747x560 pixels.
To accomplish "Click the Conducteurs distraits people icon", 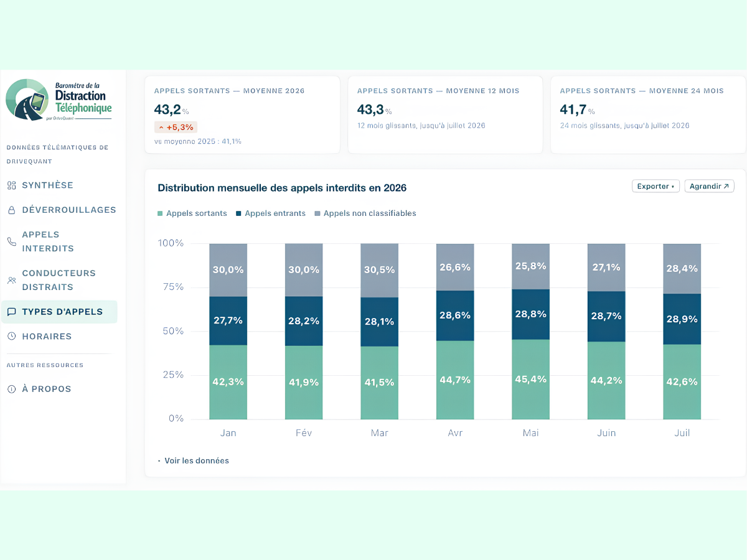I will (11, 280).
